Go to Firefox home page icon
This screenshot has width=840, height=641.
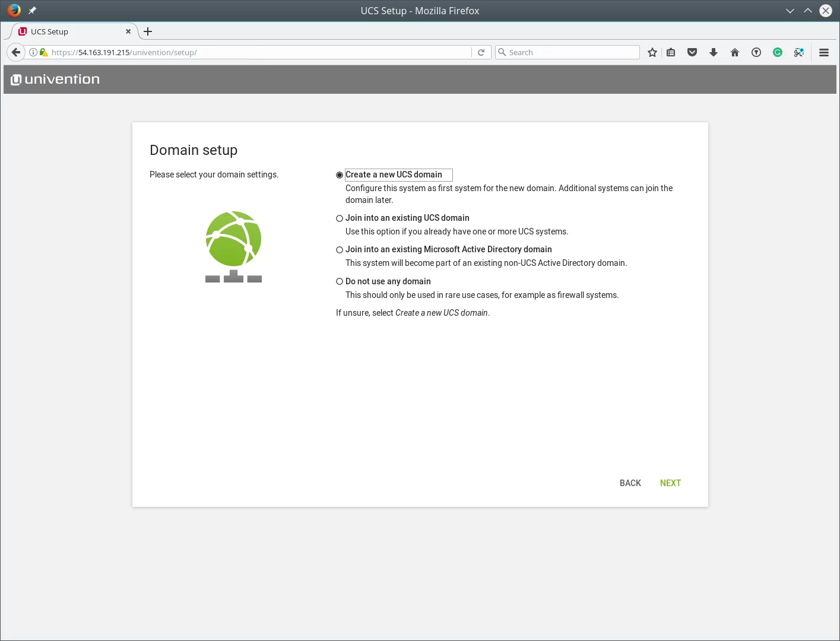[x=735, y=52]
